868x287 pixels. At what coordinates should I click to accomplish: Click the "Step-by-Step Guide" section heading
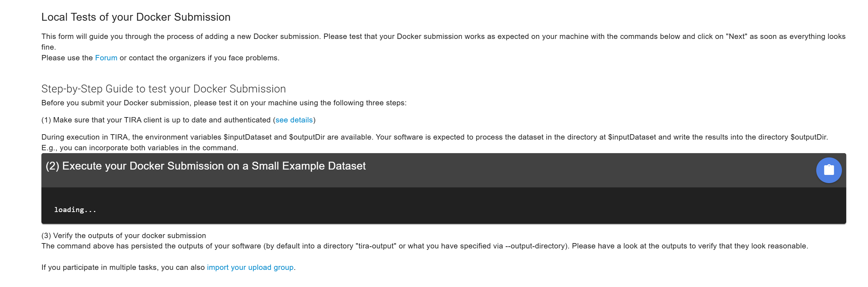point(164,89)
